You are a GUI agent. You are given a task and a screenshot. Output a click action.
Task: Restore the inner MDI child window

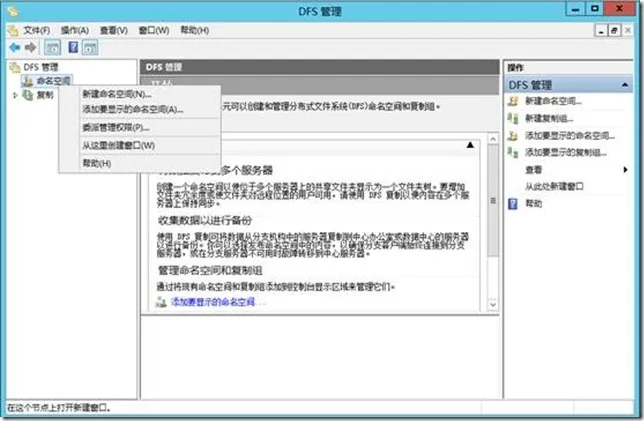point(614,30)
